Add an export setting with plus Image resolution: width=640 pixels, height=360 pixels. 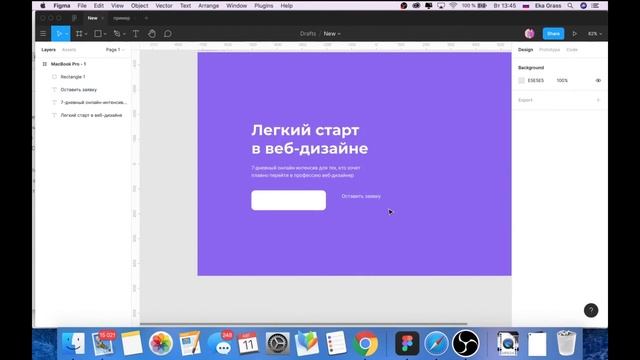[598, 100]
